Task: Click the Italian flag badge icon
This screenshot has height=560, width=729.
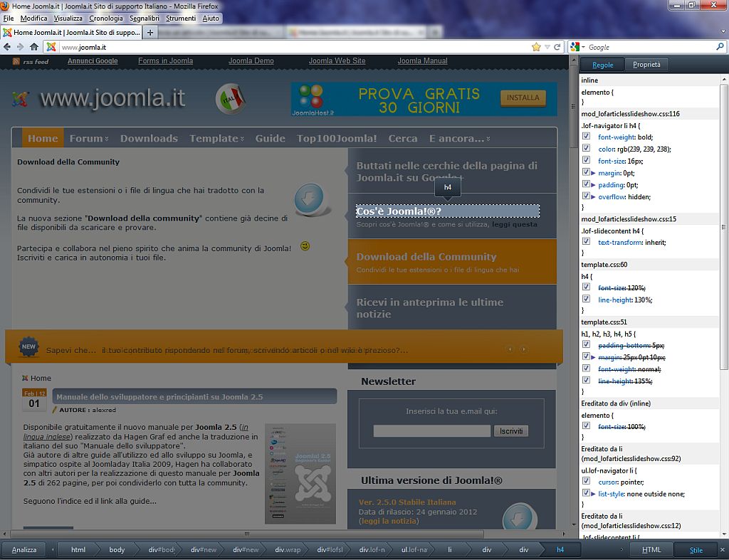Action: tap(231, 98)
